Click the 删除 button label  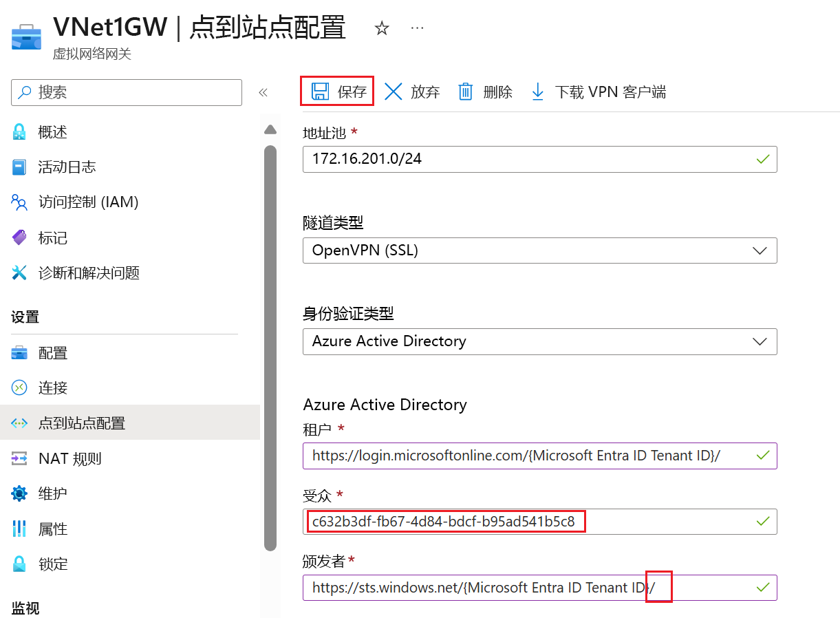click(498, 92)
